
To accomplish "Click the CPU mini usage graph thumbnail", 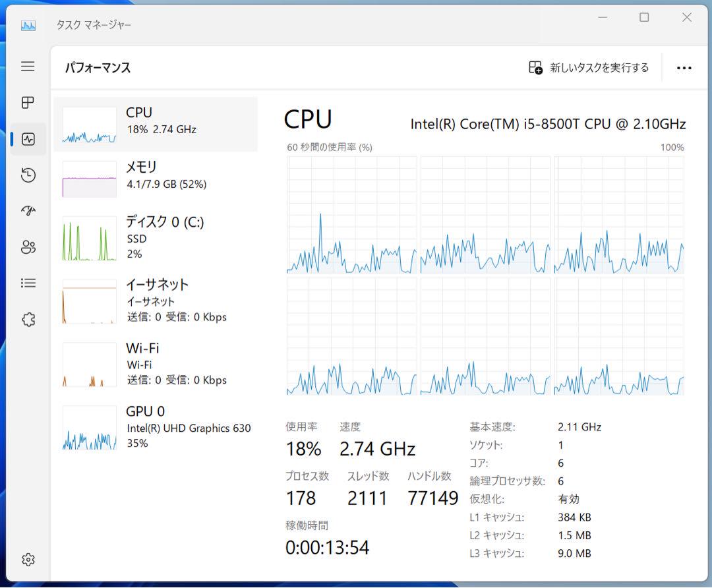I will 90,125.
